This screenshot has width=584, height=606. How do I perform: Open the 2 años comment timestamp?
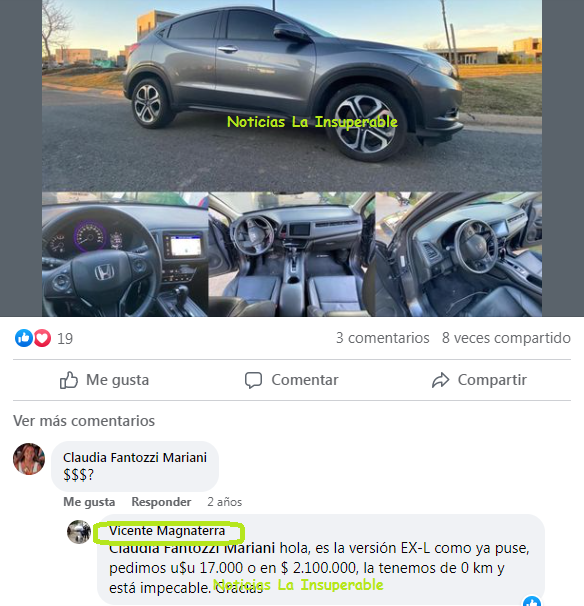[x=225, y=502]
